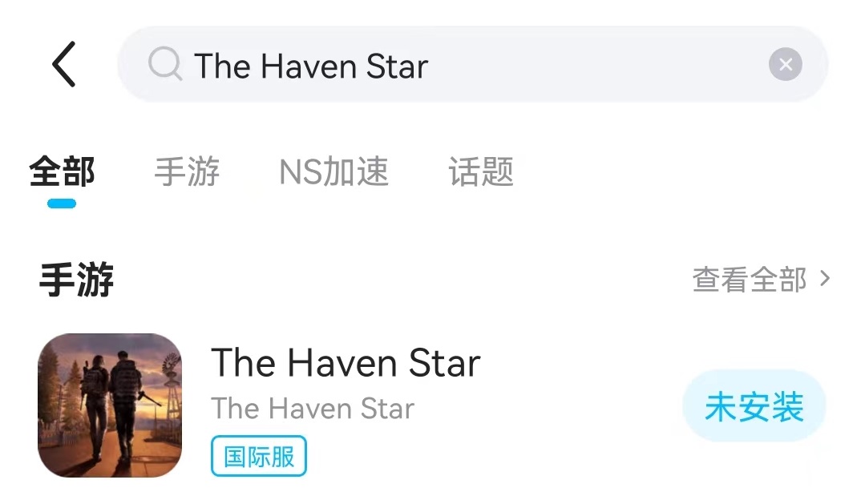865x504 pixels.
Task: Select the NS加速 tab
Action: [x=333, y=171]
